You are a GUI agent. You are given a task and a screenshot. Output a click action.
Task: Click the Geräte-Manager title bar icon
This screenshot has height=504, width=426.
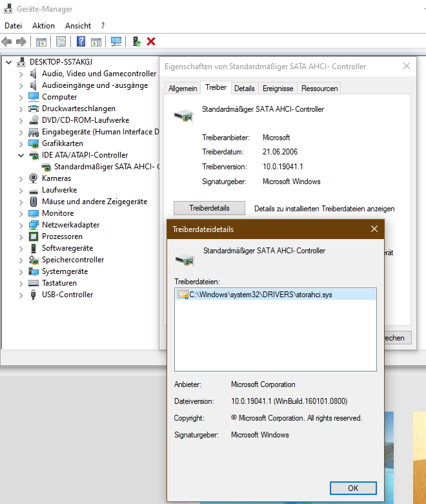(8, 8)
